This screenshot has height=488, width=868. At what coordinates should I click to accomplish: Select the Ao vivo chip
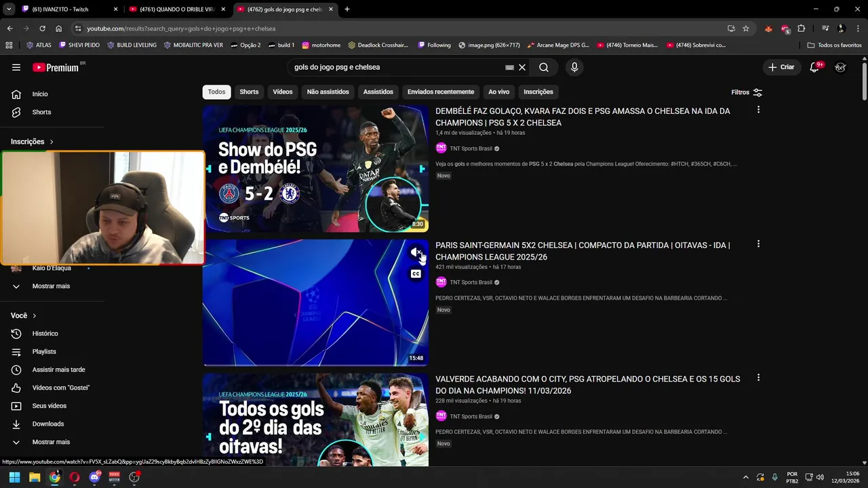pos(498,91)
